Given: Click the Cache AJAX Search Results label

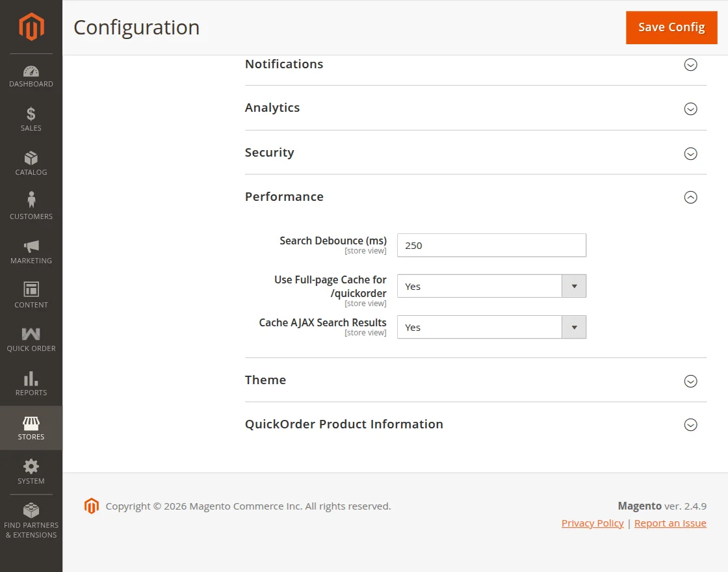Looking at the screenshot, I should tap(322, 322).
